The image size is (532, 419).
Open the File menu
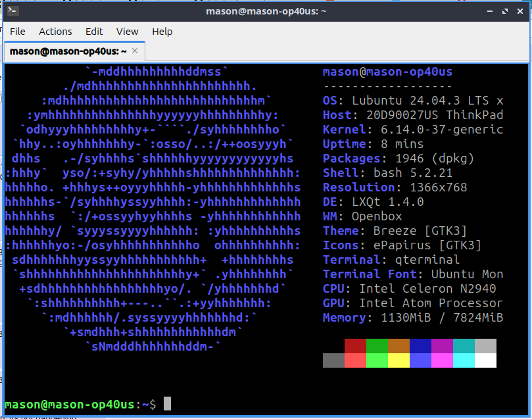[x=17, y=32]
